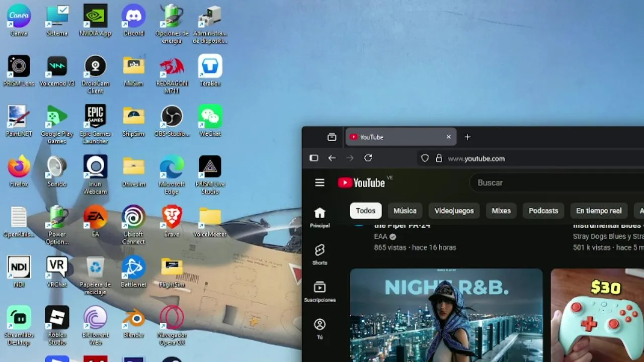Viewport: 644px width, 362px height.
Task: Click the tracking protection shield icon
Action: (425, 158)
